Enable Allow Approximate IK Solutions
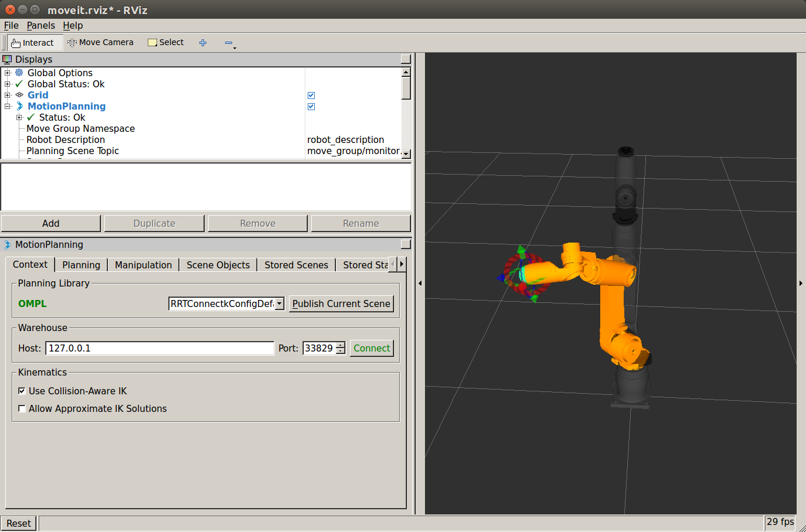 pos(22,408)
